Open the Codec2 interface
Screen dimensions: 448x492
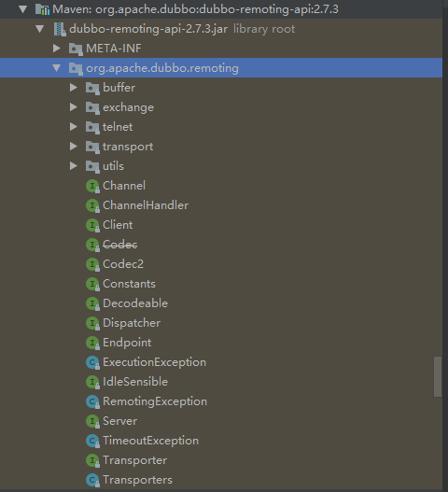coord(123,264)
